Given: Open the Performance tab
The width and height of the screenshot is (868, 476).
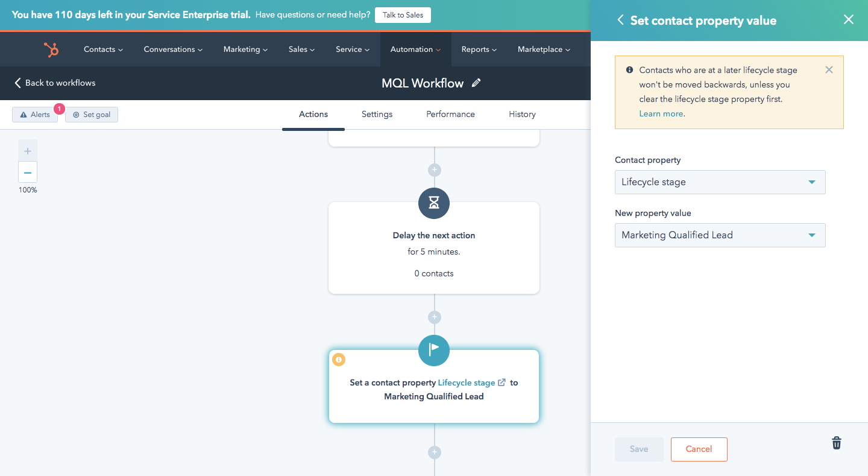Looking at the screenshot, I should pyautogui.click(x=450, y=114).
